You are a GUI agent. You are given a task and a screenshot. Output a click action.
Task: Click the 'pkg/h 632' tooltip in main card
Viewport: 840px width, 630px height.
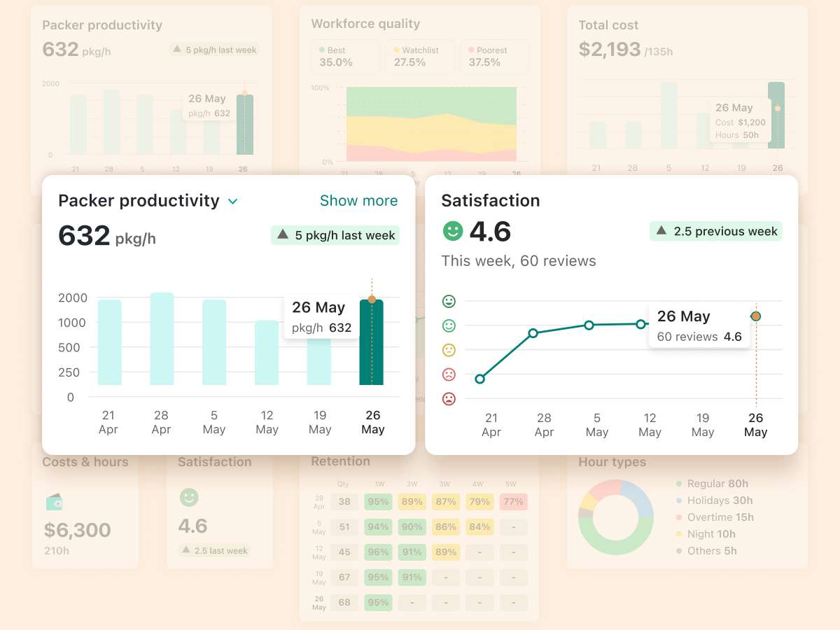click(321, 317)
